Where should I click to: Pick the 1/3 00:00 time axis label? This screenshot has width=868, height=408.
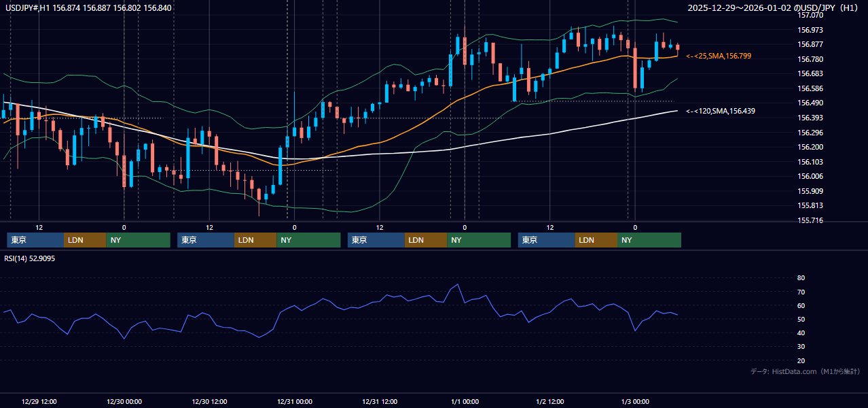coord(635,401)
